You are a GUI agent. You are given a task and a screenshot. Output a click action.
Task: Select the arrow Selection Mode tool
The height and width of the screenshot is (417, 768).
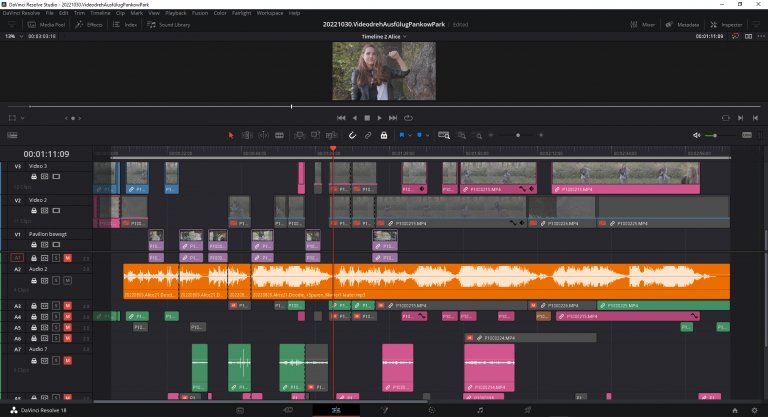(231, 134)
